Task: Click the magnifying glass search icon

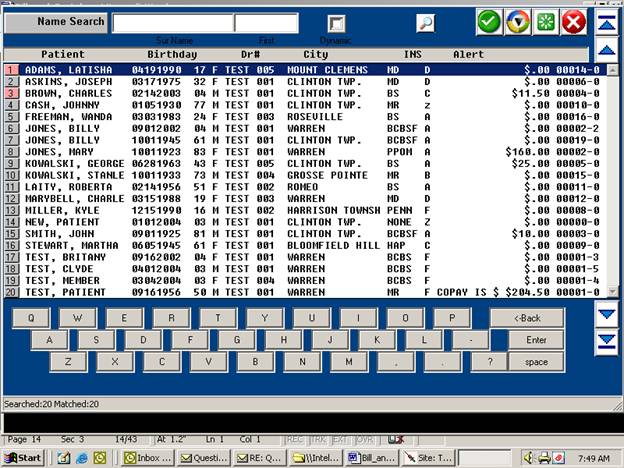Action: click(x=426, y=23)
